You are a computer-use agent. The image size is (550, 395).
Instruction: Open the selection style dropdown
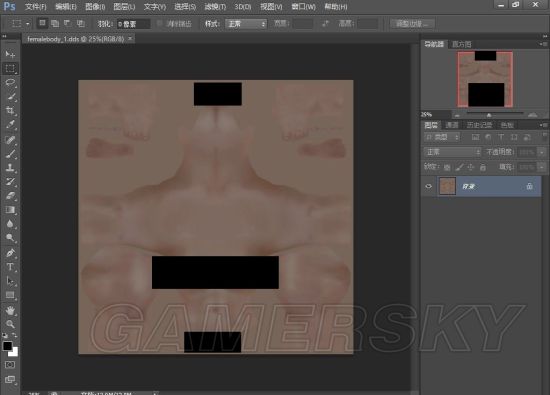(246, 24)
